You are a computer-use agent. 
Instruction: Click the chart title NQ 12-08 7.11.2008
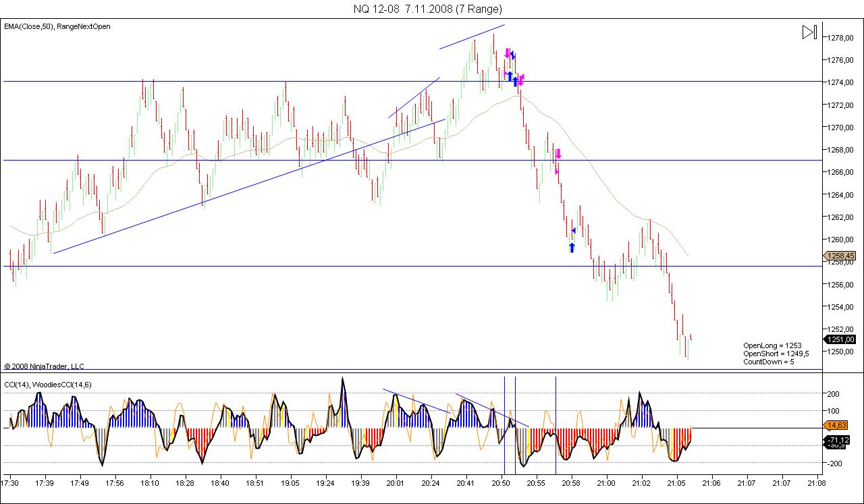point(428,9)
